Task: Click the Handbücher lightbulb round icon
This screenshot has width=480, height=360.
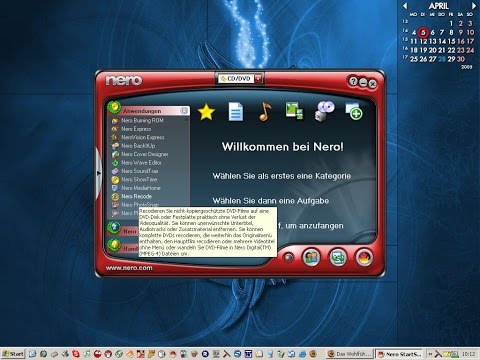Action: pyautogui.click(x=114, y=245)
